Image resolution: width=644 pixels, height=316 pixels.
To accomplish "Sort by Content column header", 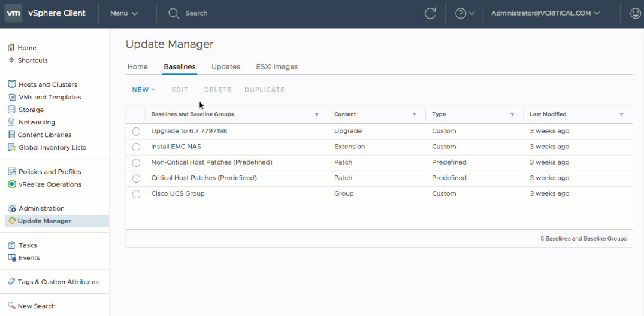I will [x=345, y=114].
